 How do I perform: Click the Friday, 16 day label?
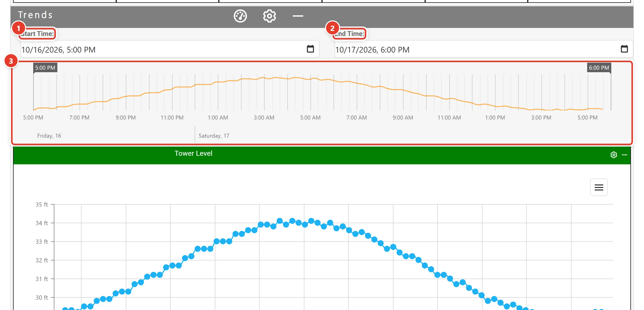49,136
